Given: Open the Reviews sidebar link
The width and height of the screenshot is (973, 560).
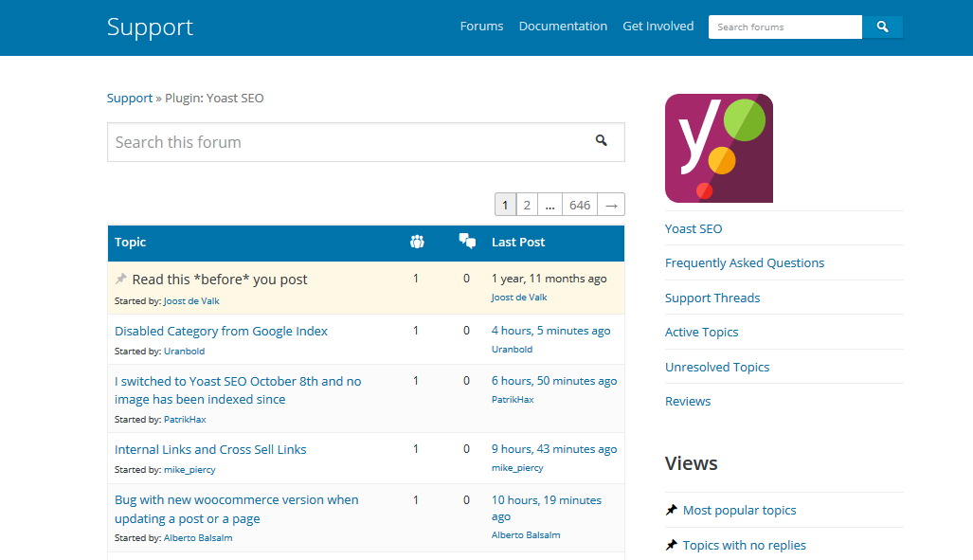Looking at the screenshot, I should [688, 401].
